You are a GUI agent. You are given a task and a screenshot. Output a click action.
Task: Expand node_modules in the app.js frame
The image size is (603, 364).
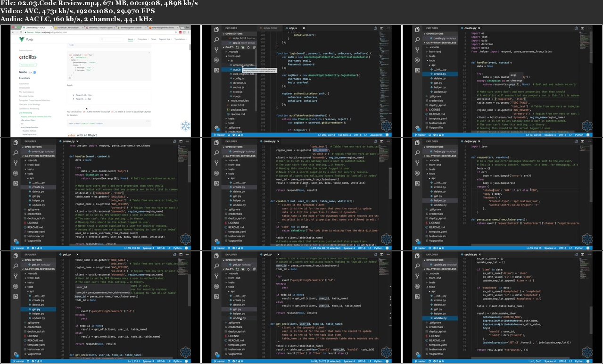(x=238, y=100)
